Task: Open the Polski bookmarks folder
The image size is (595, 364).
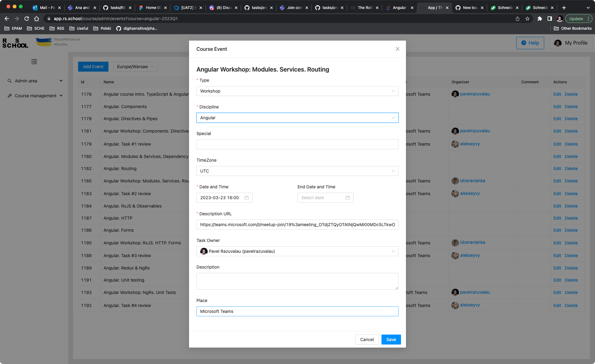Action: (x=102, y=28)
